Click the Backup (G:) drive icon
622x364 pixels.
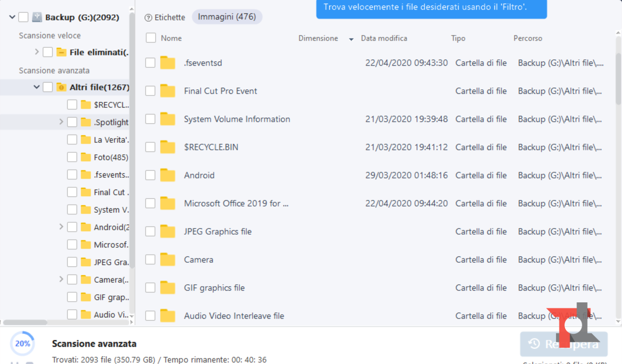(x=37, y=17)
